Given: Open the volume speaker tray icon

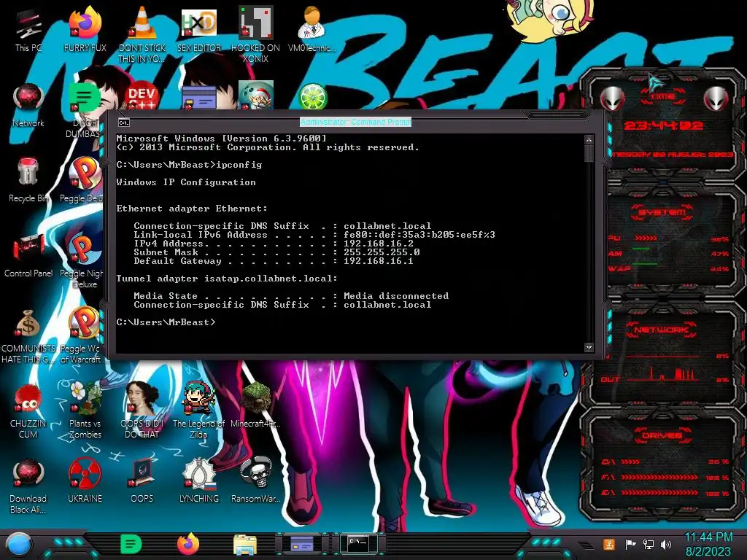Looking at the screenshot, I should pyautogui.click(x=666, y=544).
